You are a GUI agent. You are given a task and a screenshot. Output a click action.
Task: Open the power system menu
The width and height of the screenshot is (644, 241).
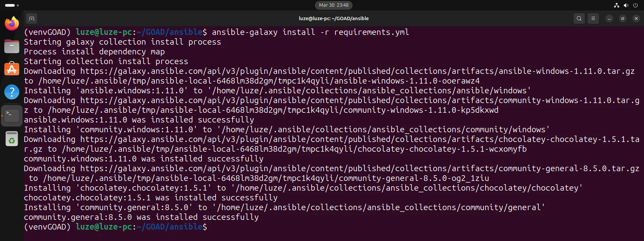pos(635,5)
